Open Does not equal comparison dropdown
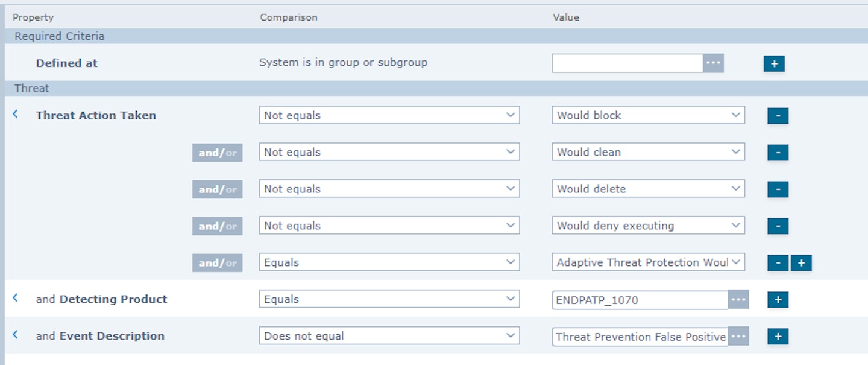 389,336
